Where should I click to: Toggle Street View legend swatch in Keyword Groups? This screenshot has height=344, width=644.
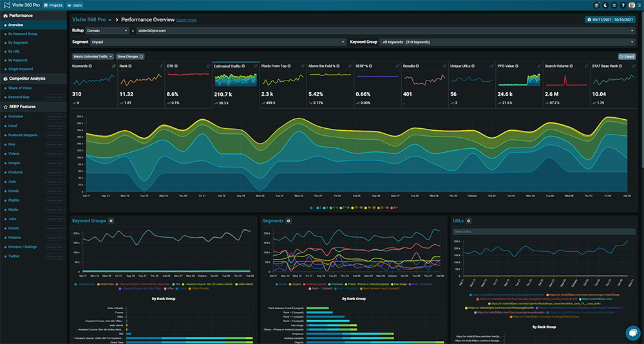(x=97, y=284)
